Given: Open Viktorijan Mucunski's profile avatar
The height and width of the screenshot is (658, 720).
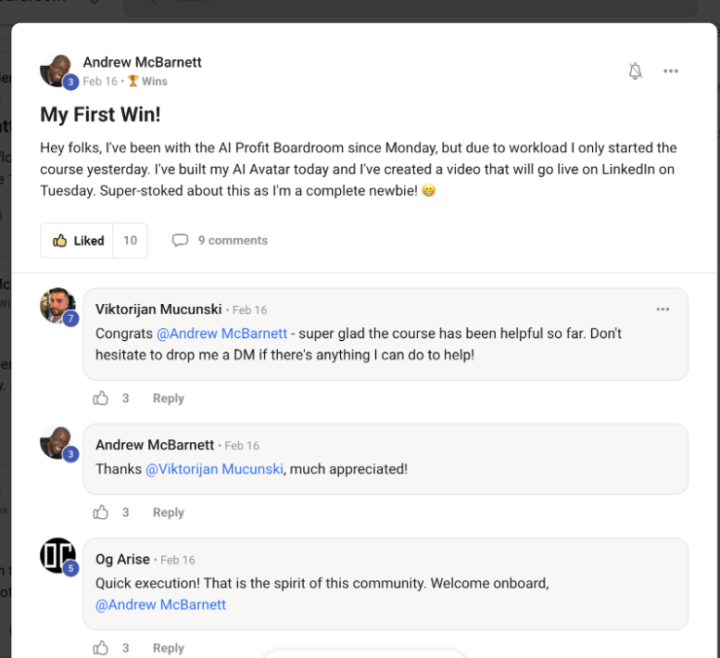Looking at the screenshot, I should (57, 306).
